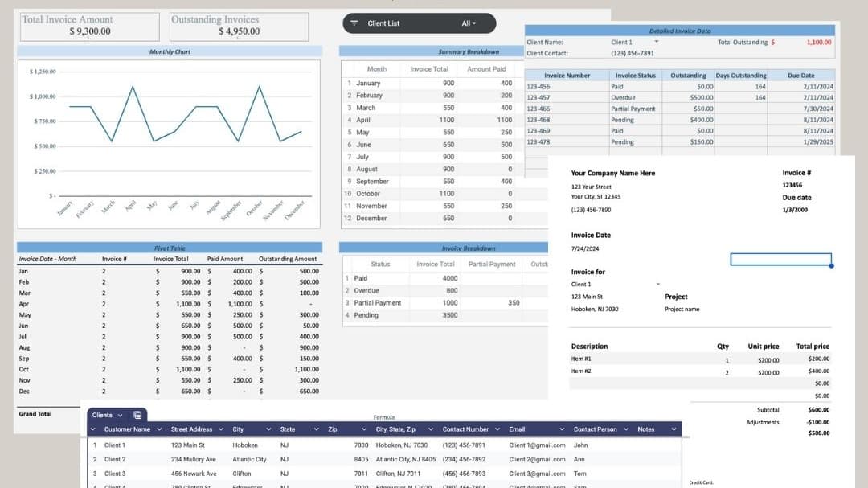
Task: Select the Pending row in Invoice Breakdown
Action: point(445,315)
